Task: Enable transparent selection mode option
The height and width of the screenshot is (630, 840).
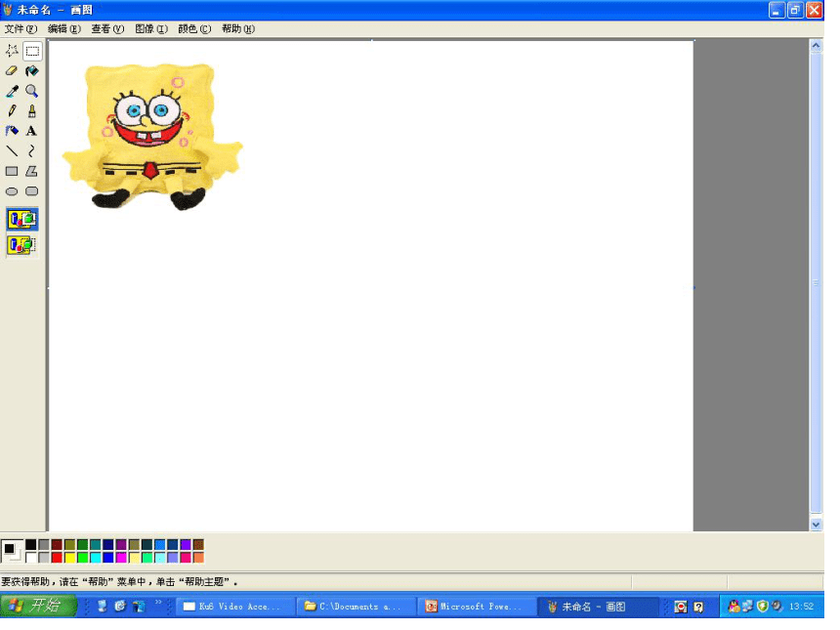Action: (21, 245)
